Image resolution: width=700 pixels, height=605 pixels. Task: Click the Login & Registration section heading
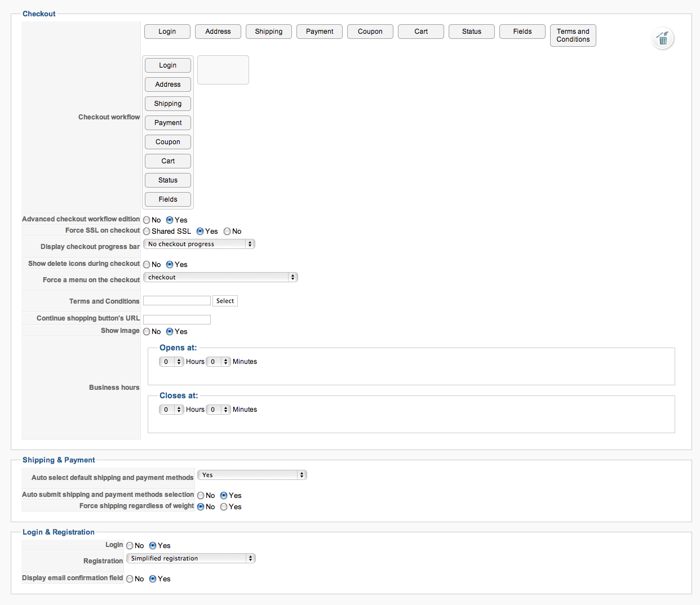coord(59,532)
